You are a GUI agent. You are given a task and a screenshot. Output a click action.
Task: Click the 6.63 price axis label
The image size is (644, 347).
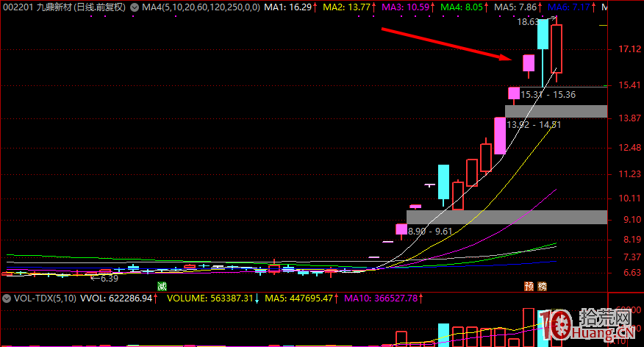(x=632, y=273)
